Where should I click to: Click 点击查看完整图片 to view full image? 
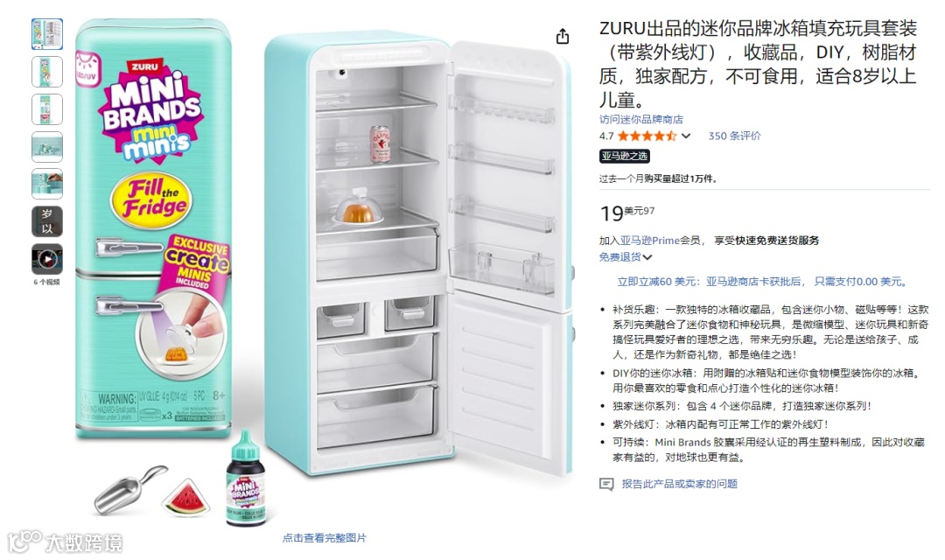click(325, 538)
